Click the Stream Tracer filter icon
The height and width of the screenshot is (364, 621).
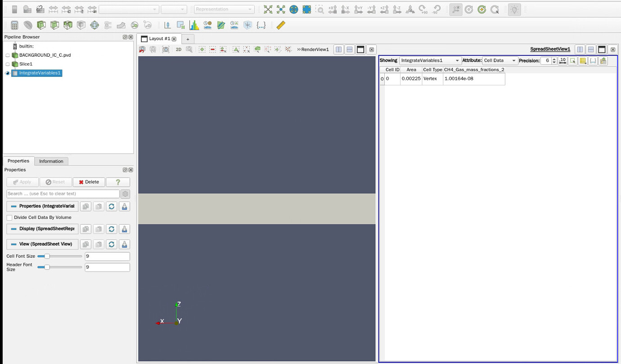pos(108,25)
